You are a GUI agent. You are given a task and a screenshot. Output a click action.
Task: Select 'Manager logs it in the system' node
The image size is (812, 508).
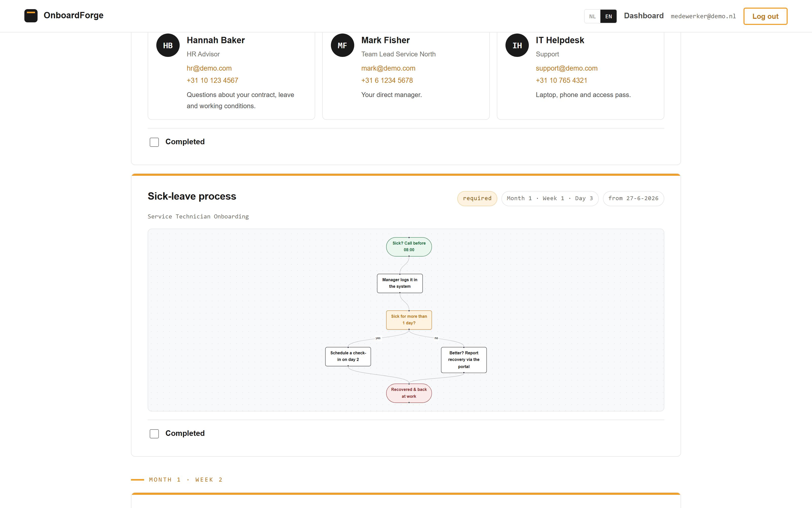[x=400, y=283]
